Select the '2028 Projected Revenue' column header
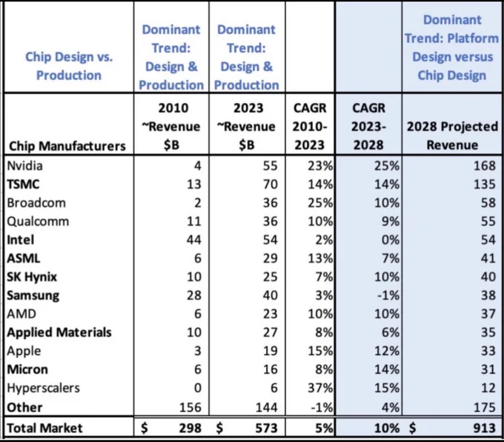 coord(453,135)
